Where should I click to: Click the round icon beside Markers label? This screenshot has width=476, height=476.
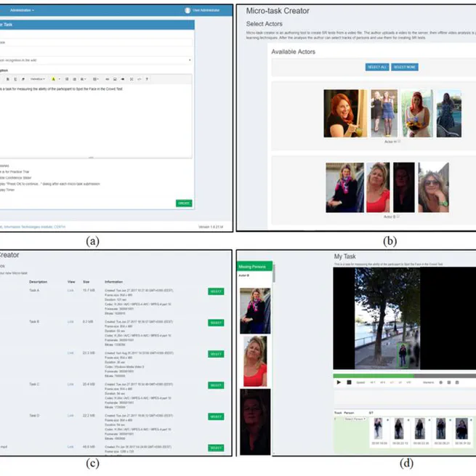[x=441, y=382]
